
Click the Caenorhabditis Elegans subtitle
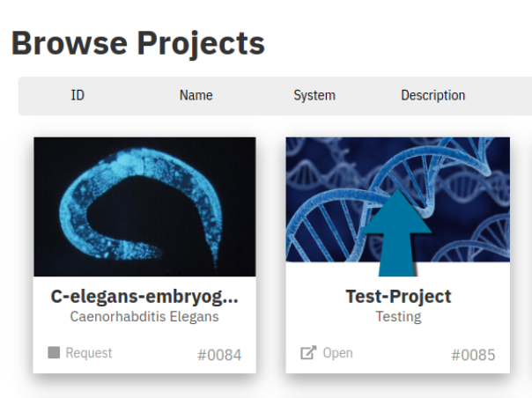pyautogui.click(x=144, y=317)
